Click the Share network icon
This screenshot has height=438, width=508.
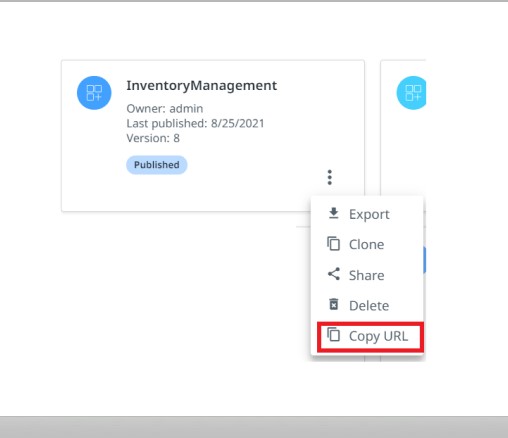[x=333, y=274]
